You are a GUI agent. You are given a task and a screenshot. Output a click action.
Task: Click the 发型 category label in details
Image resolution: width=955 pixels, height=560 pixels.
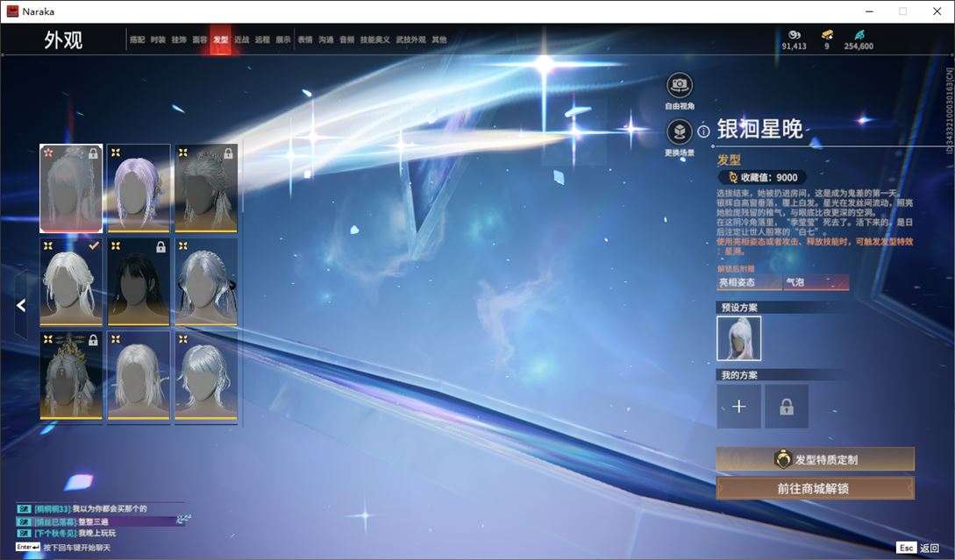pyautogui.click(x=729, y=160)
